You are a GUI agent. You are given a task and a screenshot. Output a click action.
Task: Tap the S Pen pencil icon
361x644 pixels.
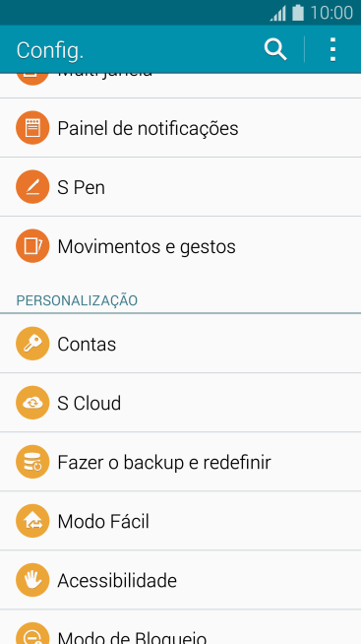(x=32, y=187)
